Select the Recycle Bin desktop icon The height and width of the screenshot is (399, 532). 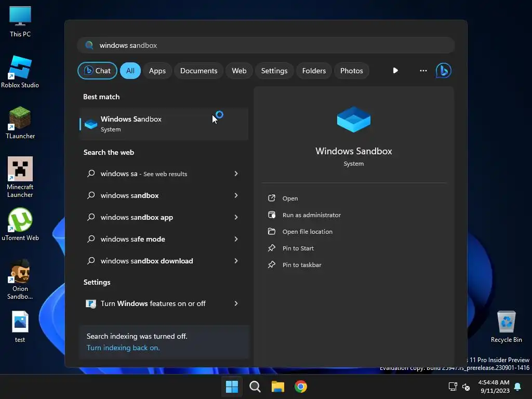click(506, 326)
